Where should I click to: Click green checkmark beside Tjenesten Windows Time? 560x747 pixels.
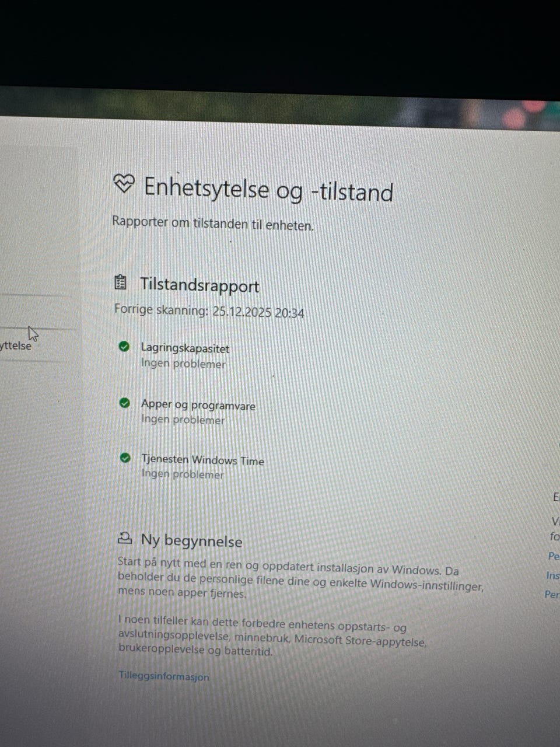(x=125, y=458)
